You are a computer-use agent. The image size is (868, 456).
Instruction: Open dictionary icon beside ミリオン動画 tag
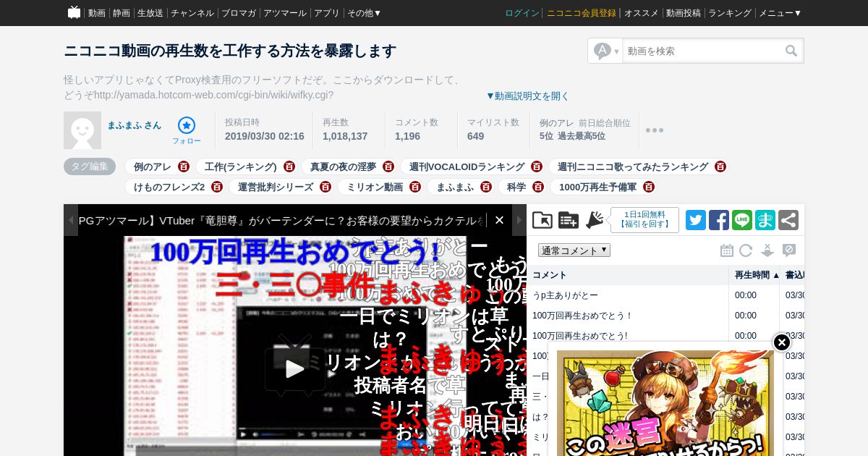[415, 187]
